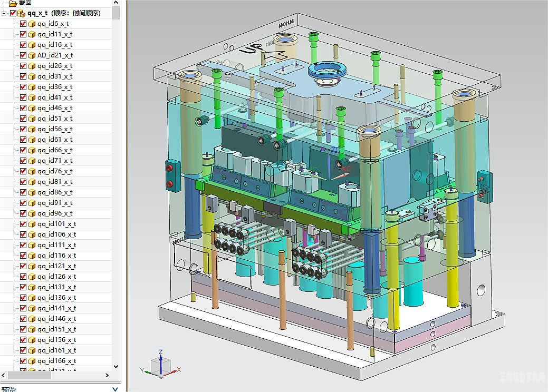Expand the preview panel chevron
This screenshot has height=392, width=548.
click(x=115, y=389)
